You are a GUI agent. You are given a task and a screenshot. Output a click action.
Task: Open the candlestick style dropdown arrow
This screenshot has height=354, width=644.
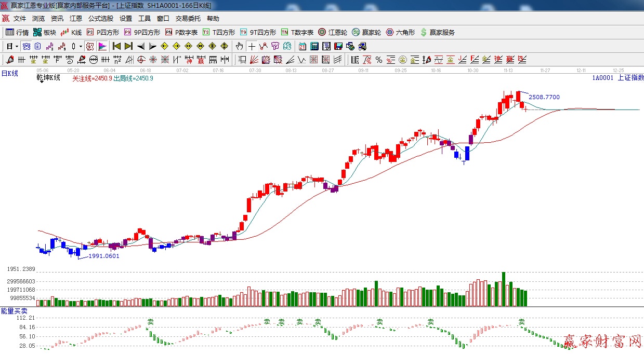click(x=81, y=46)
